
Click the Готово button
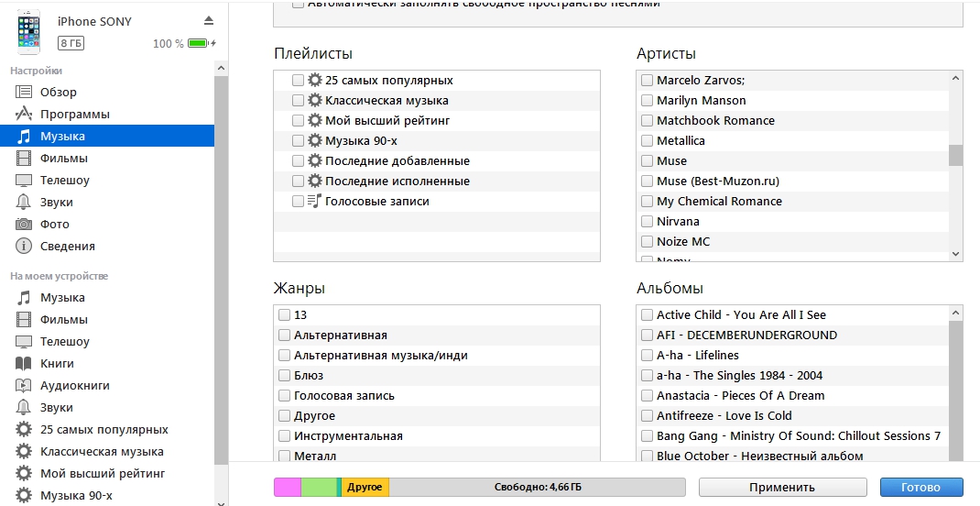pos(921,488)
